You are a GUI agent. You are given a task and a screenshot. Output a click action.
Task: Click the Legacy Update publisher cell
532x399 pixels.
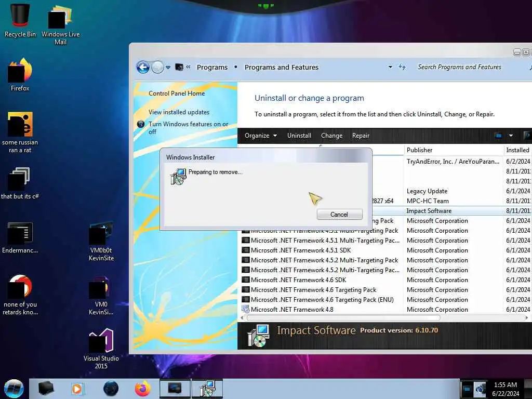click(x=427, y=191)
